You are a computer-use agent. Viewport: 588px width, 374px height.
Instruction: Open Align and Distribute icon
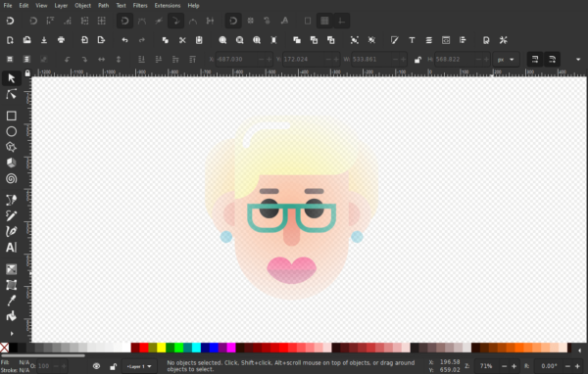(463, 40)
